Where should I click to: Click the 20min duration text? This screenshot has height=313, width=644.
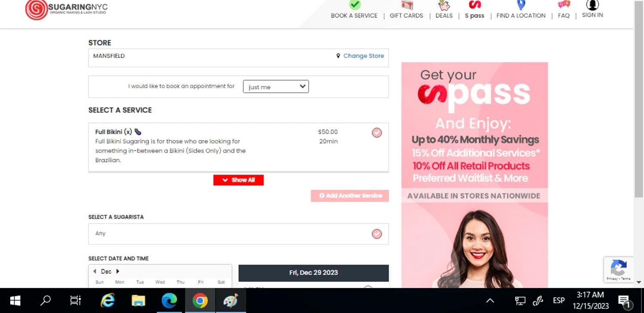coord(328,141)
